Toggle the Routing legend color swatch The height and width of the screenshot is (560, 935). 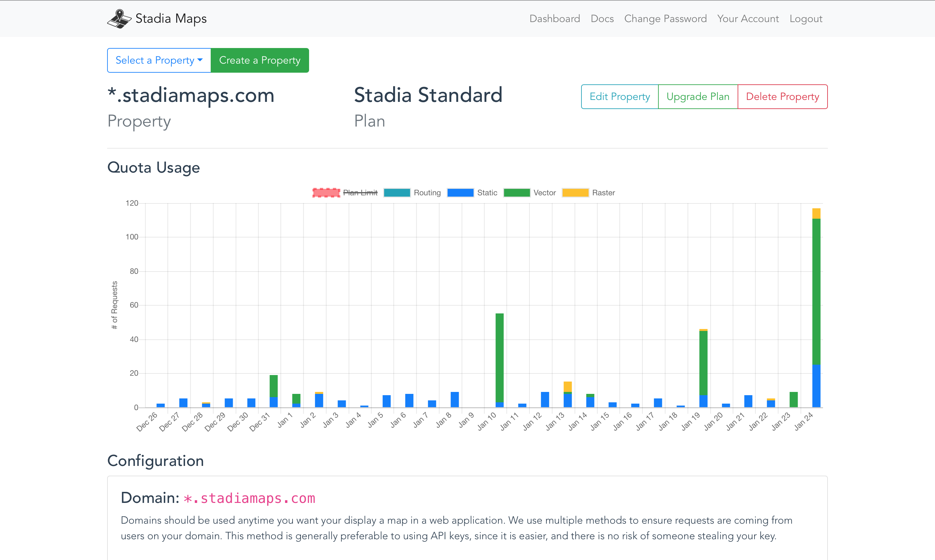coord(397,193)
